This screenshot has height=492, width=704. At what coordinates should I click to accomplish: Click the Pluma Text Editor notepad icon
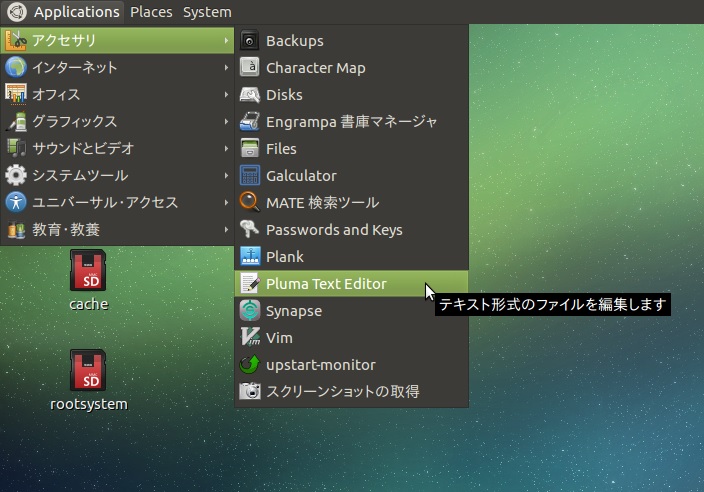click(250, 283)
